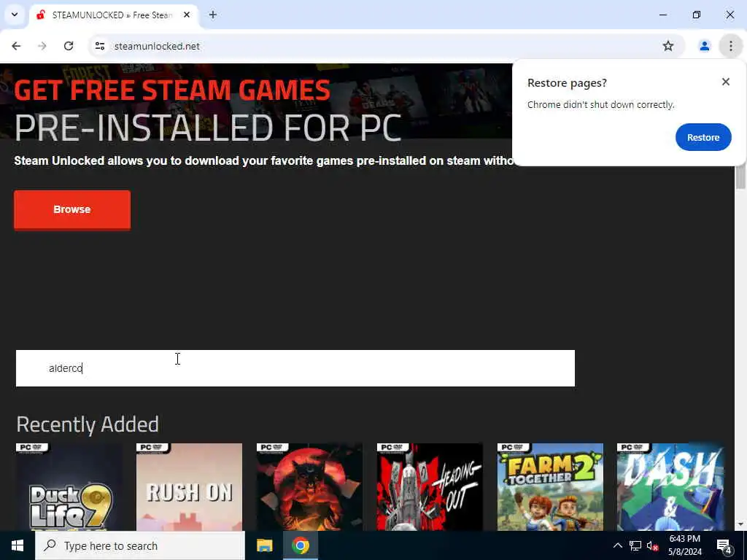The image size is (747, 560).
Task: Open the Duck Life 9 game thumbnail
Action: pyautogui.click(x=69, y=486)
